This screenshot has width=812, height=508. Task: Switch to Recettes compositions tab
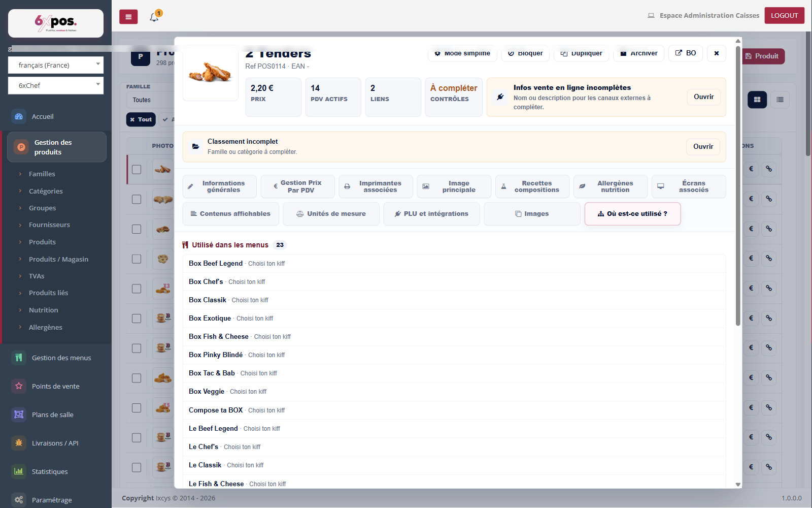click(x=532, y=186)
